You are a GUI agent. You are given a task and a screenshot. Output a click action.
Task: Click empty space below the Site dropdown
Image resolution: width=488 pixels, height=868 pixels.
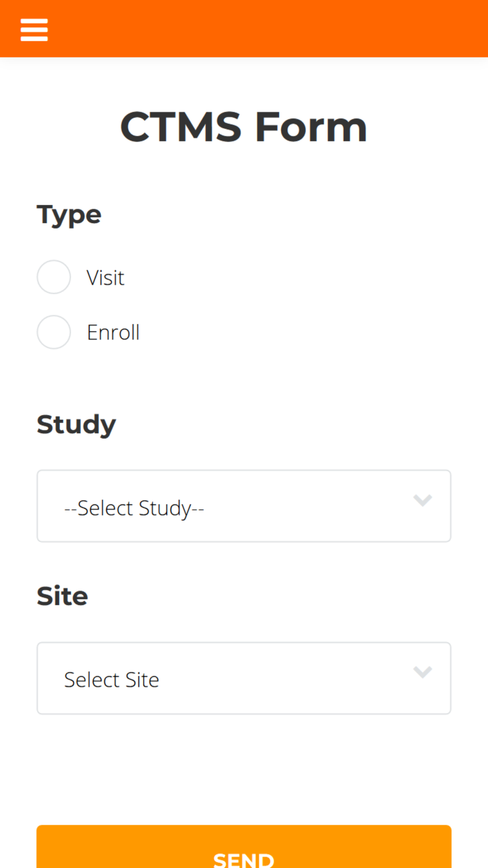[244, 769]
